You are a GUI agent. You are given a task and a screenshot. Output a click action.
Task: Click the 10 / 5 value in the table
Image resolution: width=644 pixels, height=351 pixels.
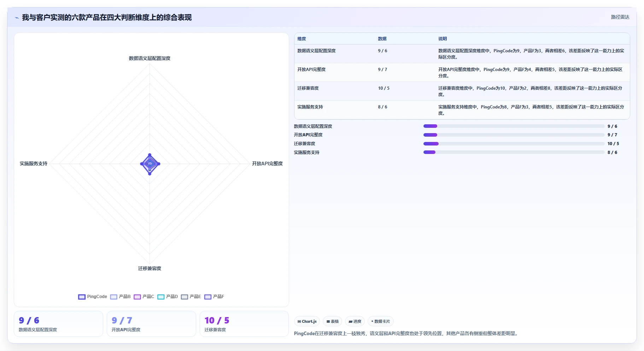(384, 88)
